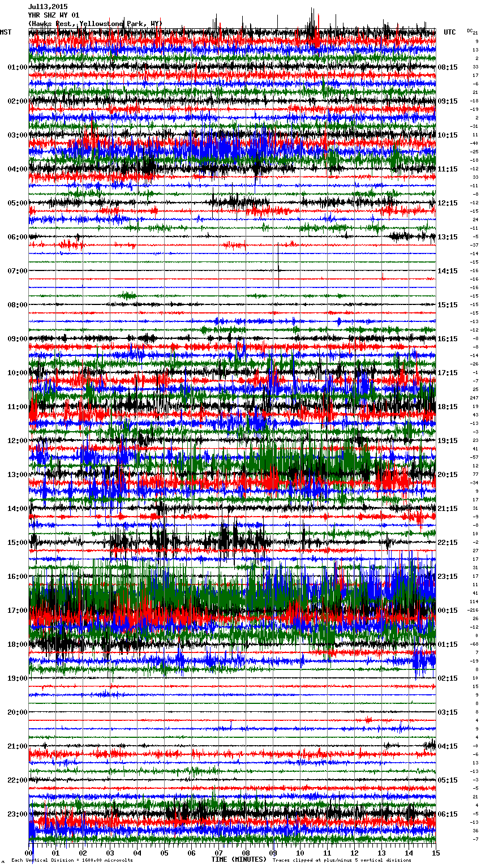
Task: Click the 00:15 UTC time label
Action: tap(448, 611)
